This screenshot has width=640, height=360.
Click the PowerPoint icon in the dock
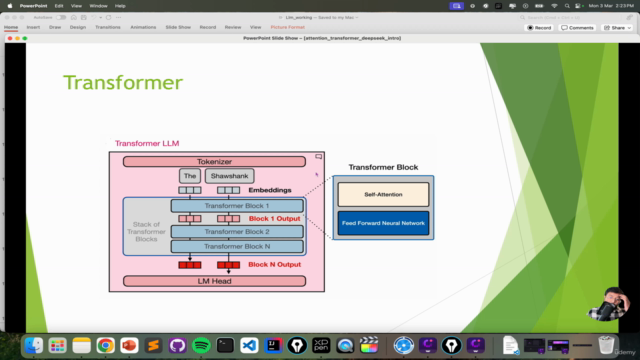[x=129, y=346]
